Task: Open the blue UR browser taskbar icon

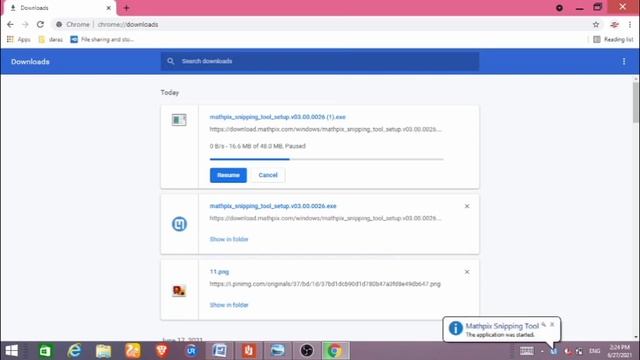Action: (x=191, y=351)
